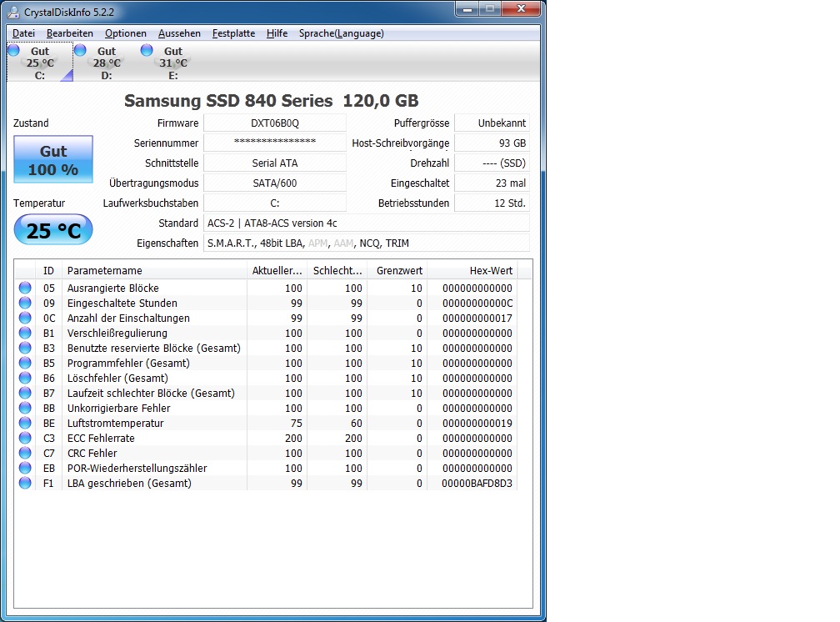Click the Grenzwert column header

pos(397,271)
